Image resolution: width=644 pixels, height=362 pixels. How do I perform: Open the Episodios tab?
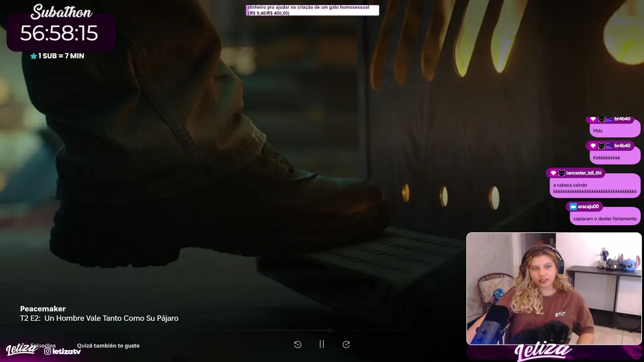click(43, 346)
